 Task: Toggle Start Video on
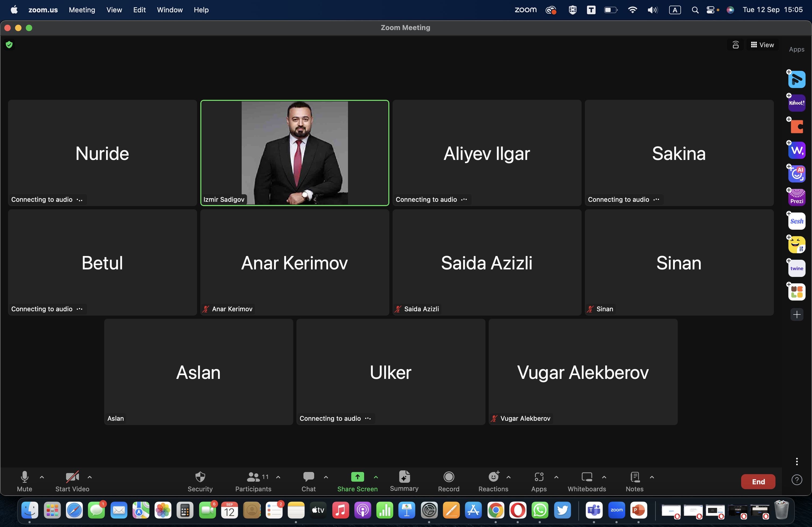pyautogui.click(x=72, y=477)
